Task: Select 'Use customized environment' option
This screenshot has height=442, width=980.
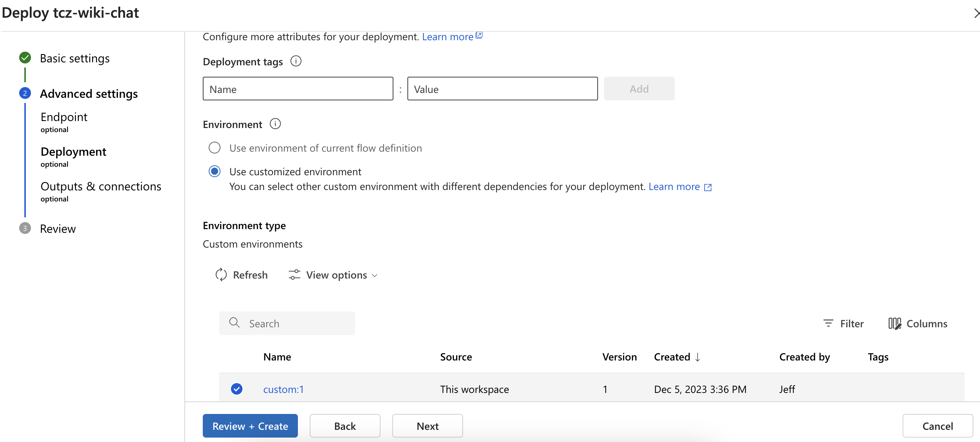Action: tap(215, 171)
